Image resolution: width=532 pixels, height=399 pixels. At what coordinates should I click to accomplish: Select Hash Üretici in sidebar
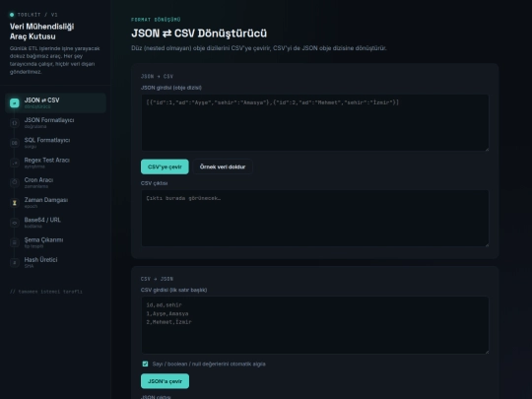tap(55, 263)
